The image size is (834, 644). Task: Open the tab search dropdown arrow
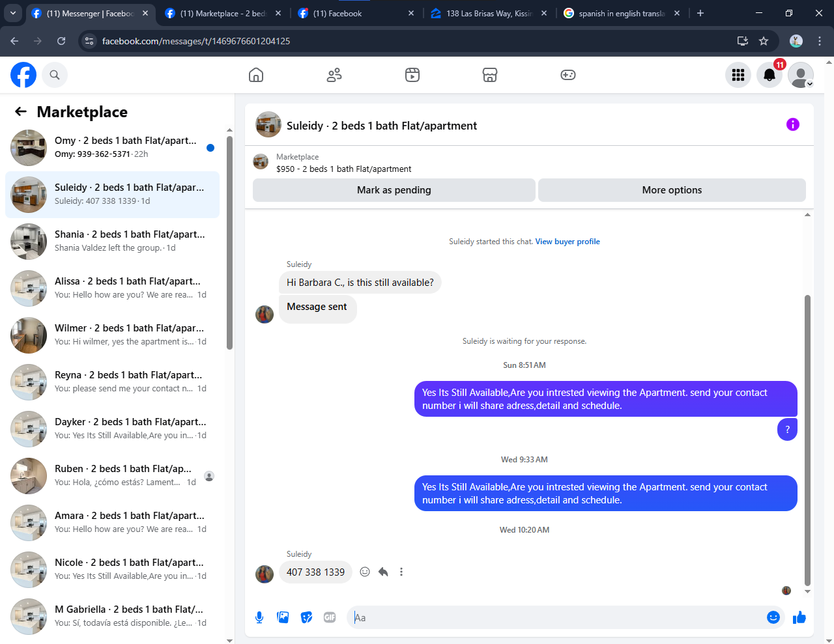point(13,13)
